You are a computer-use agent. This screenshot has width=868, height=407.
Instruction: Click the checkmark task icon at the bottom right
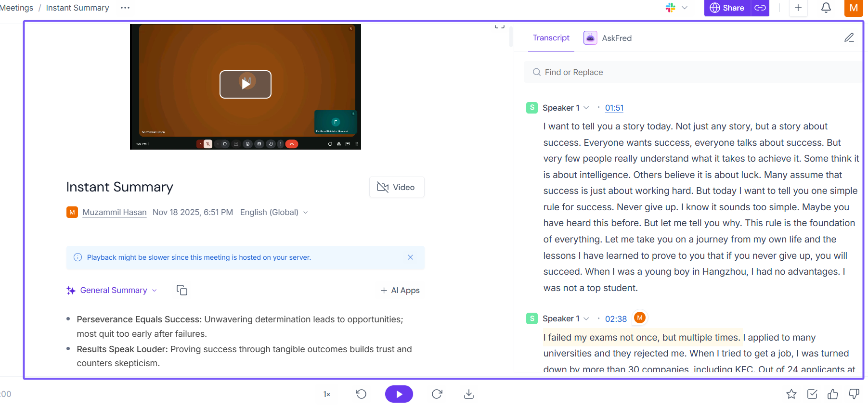click(812, 394)
